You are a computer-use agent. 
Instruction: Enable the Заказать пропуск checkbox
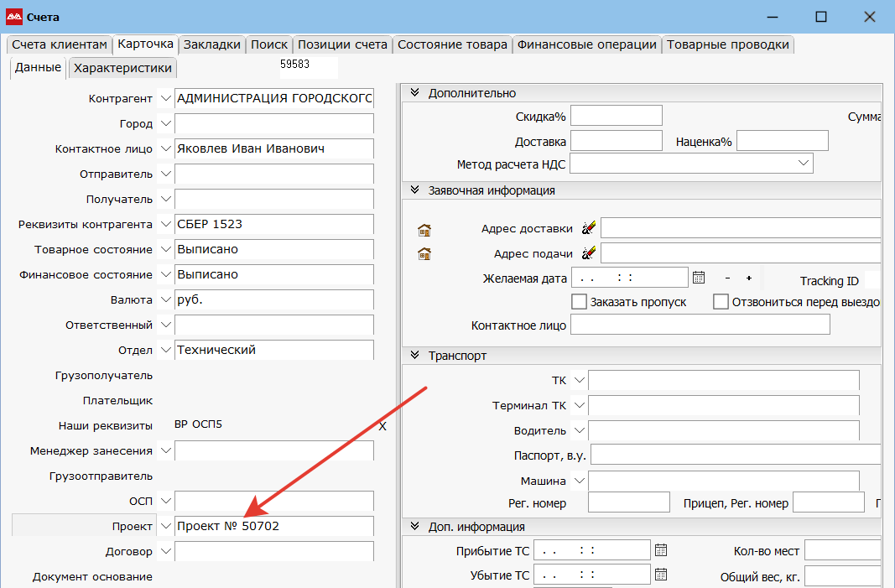click(x=579, y=302)
